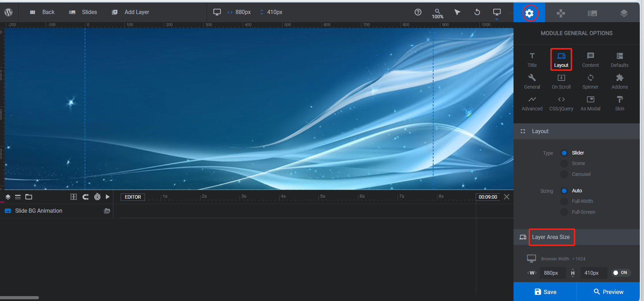Click the timeline folder group icon
This screenshot has width=644, height=301.
pos(29,197)
